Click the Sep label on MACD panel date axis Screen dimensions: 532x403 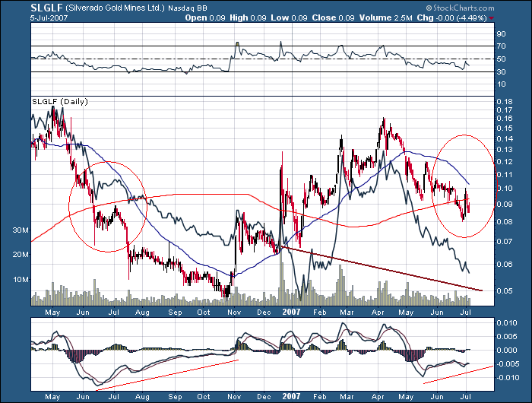[175, 397]
